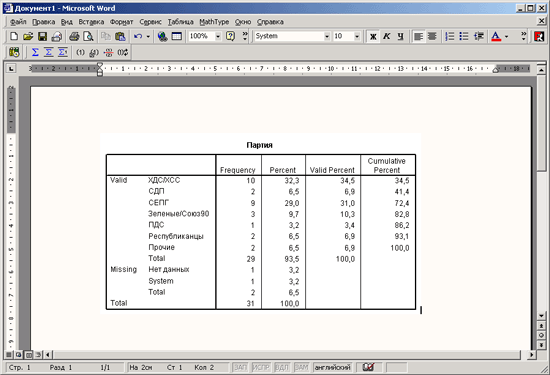Apply numbered list formatting
Viewport: 550px width, 375px height.
click(x=450, y=36)
